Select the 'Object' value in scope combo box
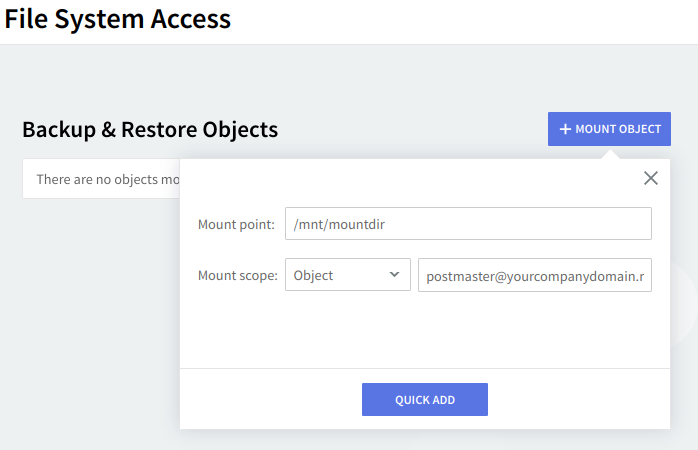This screenshot has height=450, width=698. 314,275
